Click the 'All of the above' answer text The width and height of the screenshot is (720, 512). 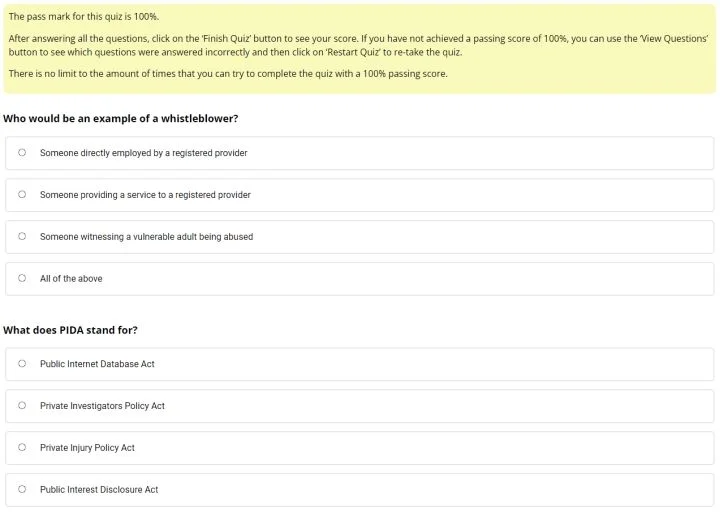pos(71,279)
